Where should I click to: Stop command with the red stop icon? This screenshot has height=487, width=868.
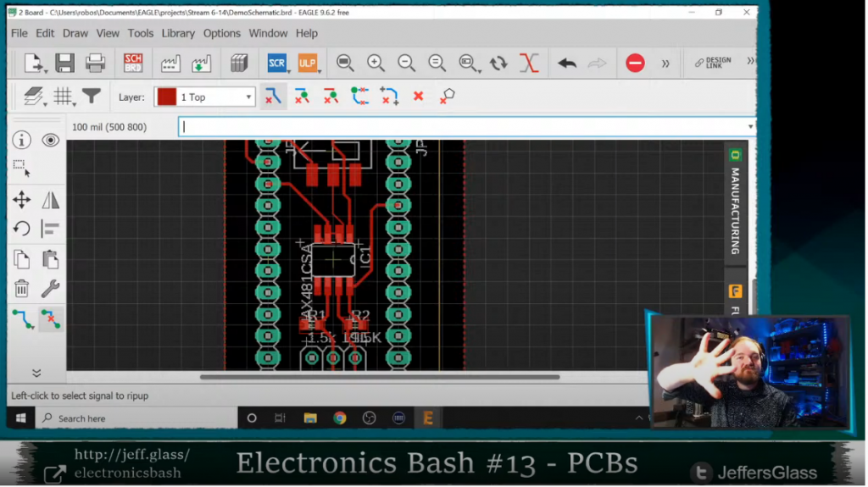[635, 63]
